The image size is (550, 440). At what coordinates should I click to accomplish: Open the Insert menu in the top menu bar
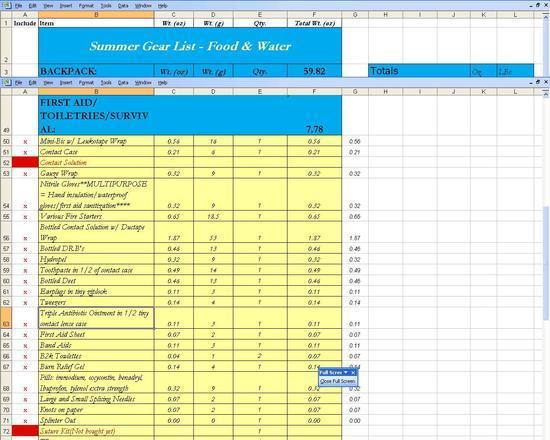[66, 6]
